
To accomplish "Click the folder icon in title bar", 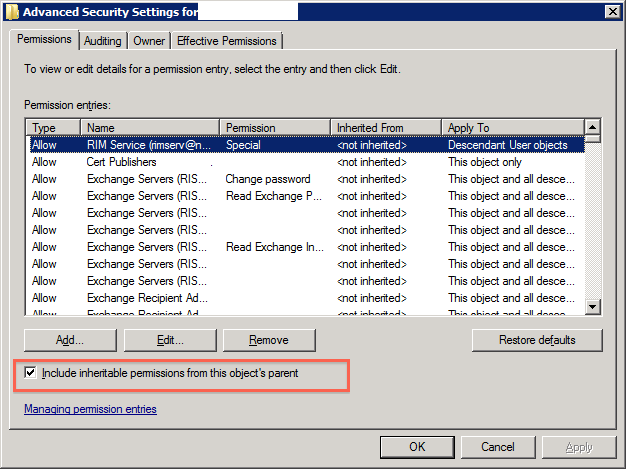I will (11, 11).
